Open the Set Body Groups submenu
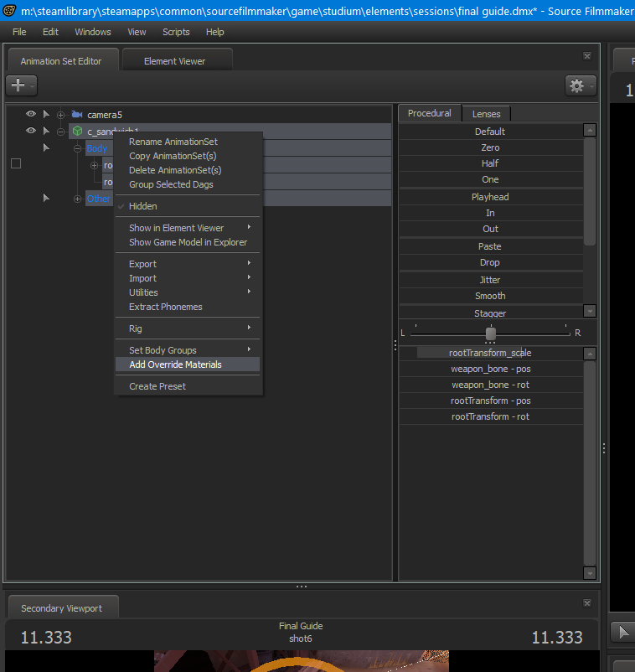 [188, 350]
